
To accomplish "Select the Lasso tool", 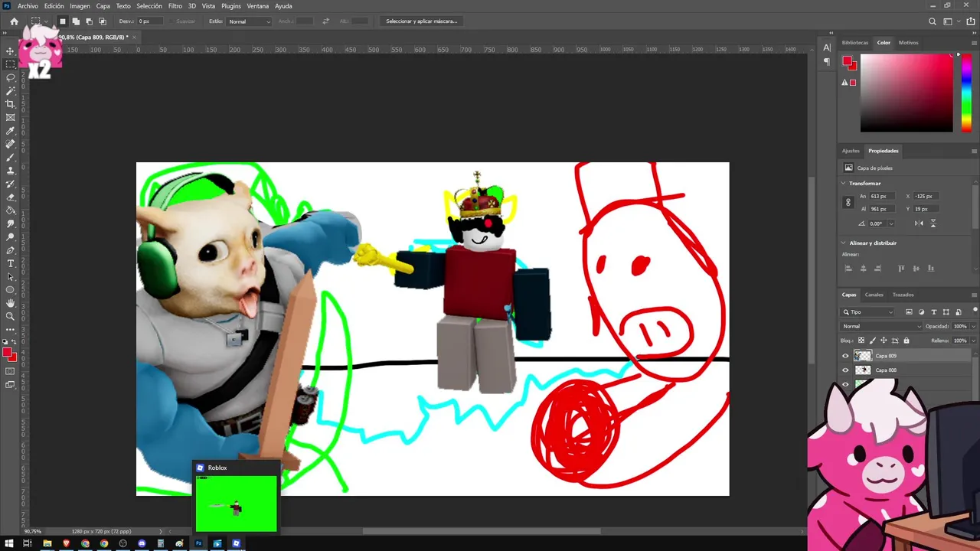I will [10, 77].
